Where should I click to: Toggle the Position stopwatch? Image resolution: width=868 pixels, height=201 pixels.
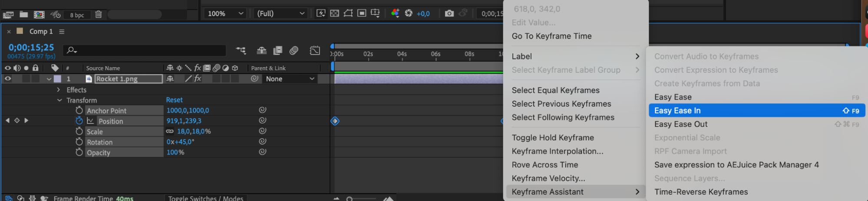click(79, 121)
